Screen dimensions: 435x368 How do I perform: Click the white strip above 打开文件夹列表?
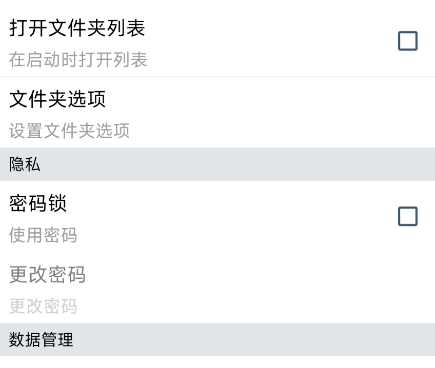click(217, 3)
